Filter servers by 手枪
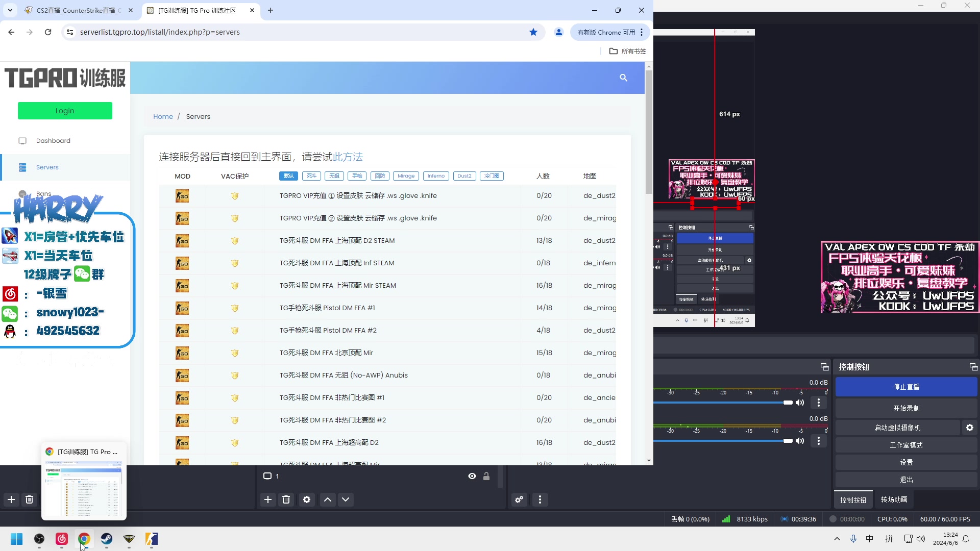This screenshot has width=980, height=551. 357,176
